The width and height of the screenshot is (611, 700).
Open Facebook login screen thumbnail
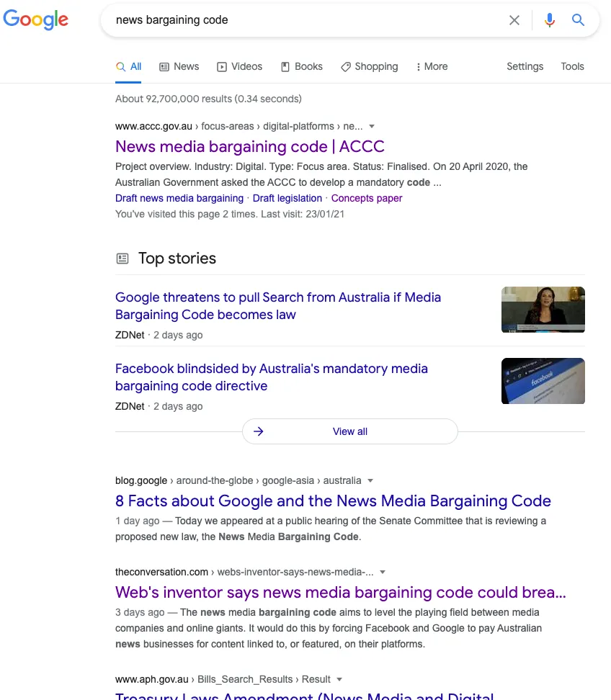(543, 381)
